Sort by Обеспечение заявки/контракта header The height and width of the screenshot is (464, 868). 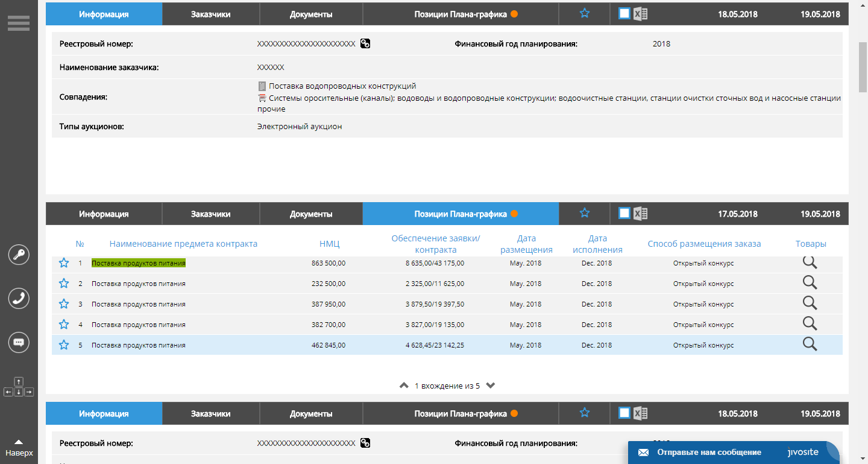(436, 244)
